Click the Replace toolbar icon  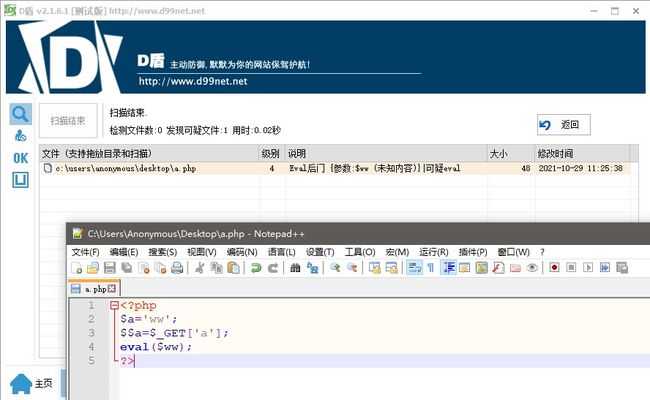click(x=312, y=268)
